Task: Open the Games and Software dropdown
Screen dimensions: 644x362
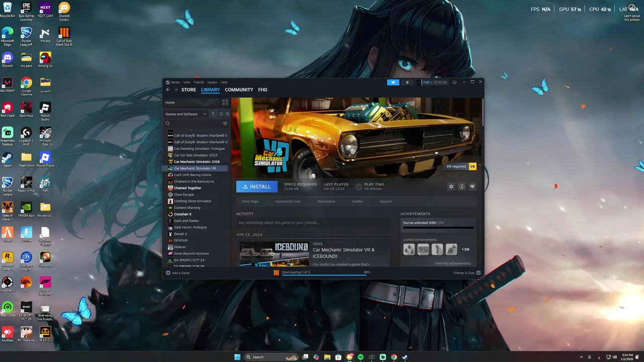Action: (186, 114)
